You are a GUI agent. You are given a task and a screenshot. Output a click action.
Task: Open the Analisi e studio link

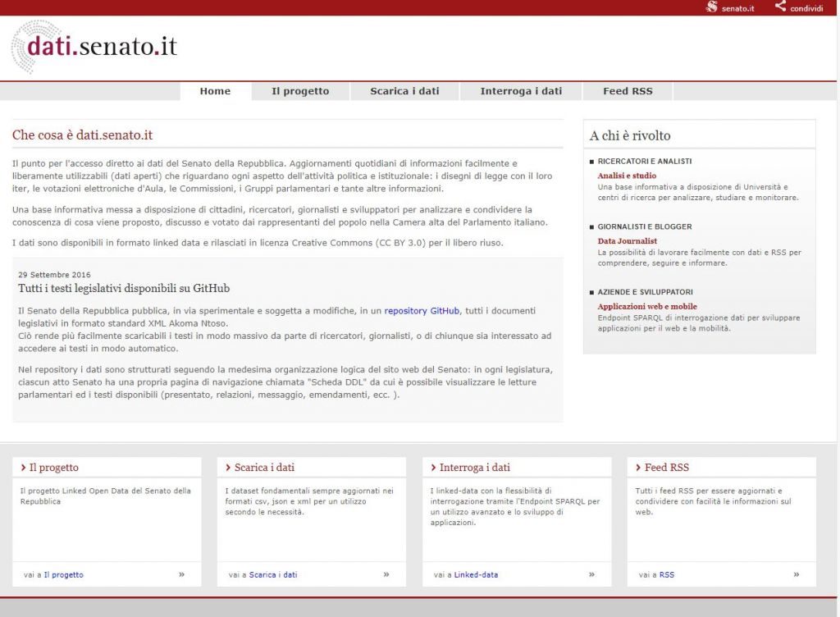click(x=627, y=175)
